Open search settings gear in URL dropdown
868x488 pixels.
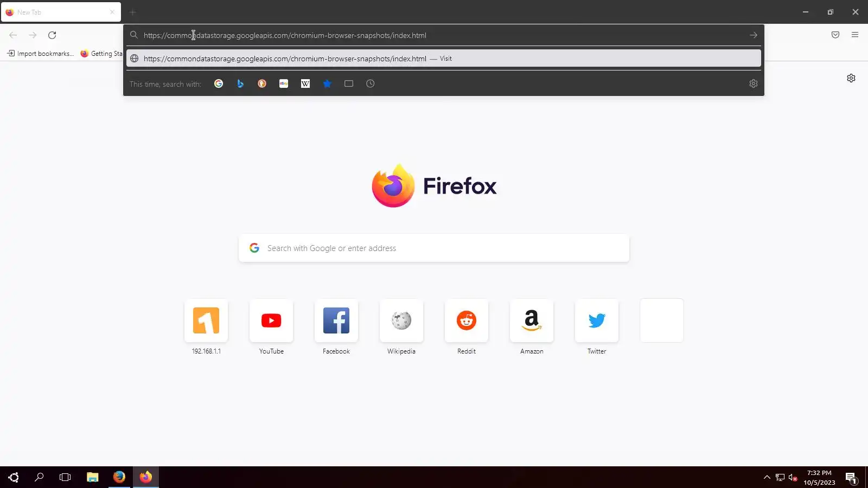coord(753,84)
